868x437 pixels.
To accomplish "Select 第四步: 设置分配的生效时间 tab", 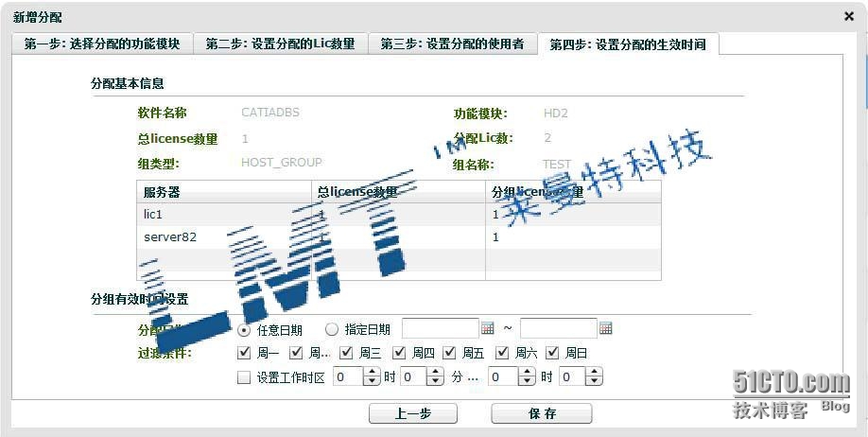I will coord(628,44).
